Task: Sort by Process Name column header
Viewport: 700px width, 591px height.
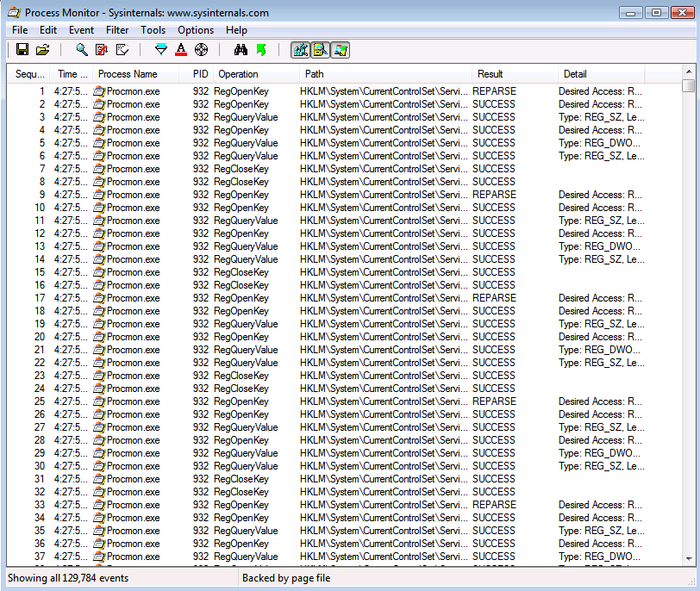Action: point(136,74)
